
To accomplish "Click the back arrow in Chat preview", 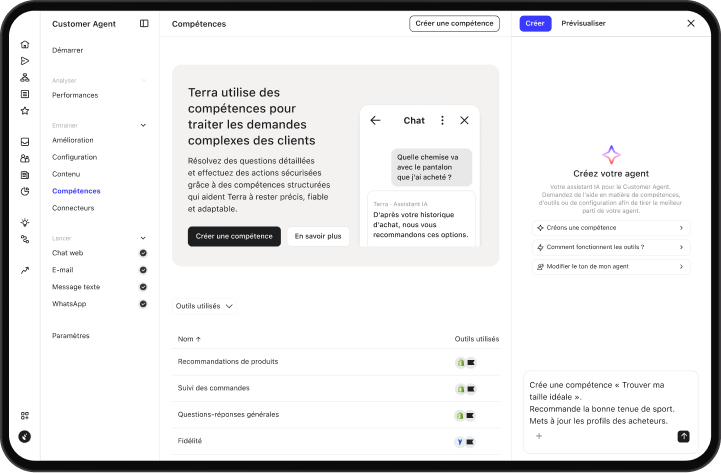I will pos(375,120).
